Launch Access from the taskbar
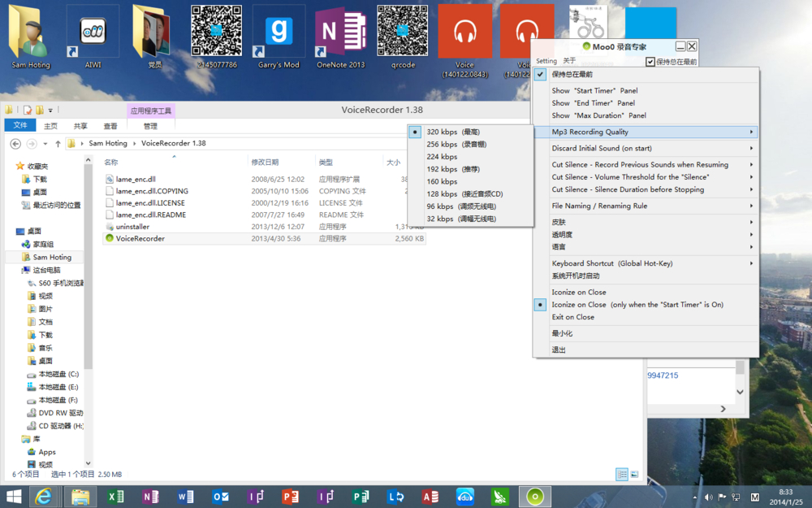Image resolution: width=812 pixels, height=508 pixels. coord(430,497)
